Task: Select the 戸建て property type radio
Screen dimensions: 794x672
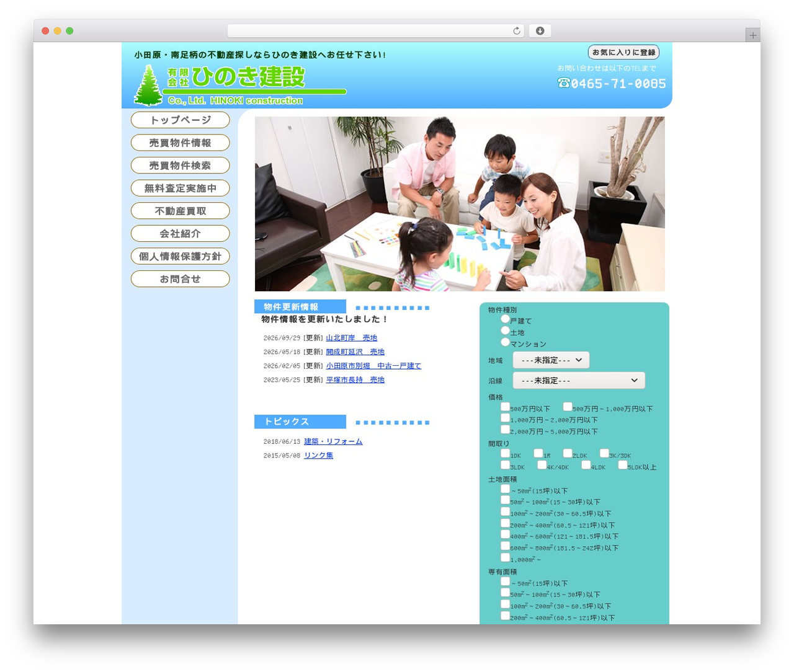Action: point(506,319)
